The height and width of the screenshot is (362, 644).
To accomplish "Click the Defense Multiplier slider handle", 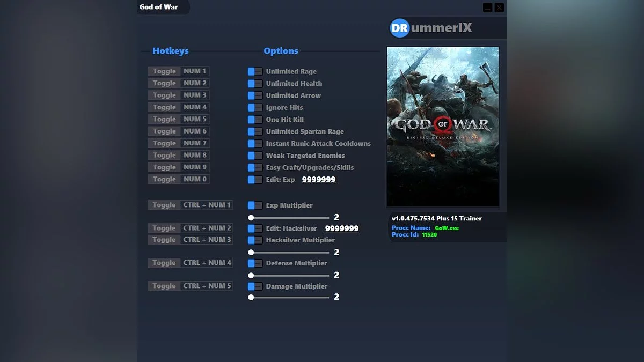I will click(251, 275).
